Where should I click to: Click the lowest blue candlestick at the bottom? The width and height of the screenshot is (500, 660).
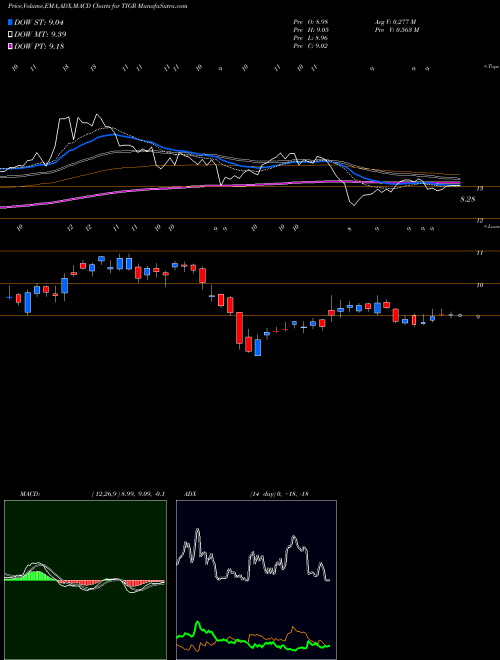click(258, 348)
